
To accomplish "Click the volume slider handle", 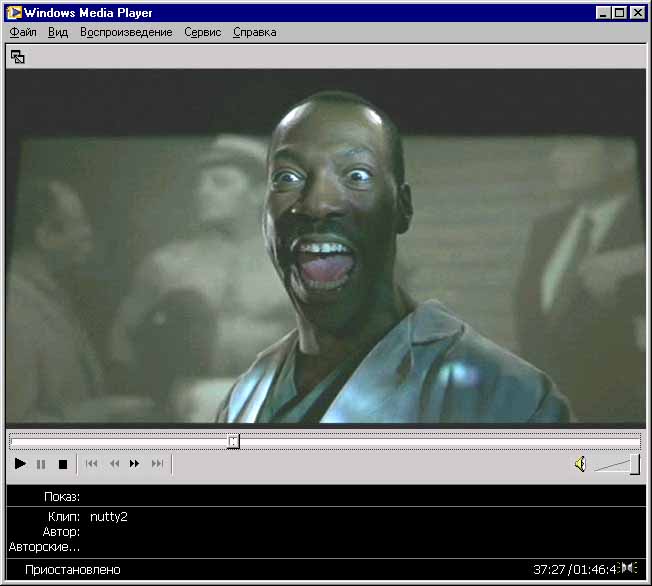I will [x=635, y=464].
